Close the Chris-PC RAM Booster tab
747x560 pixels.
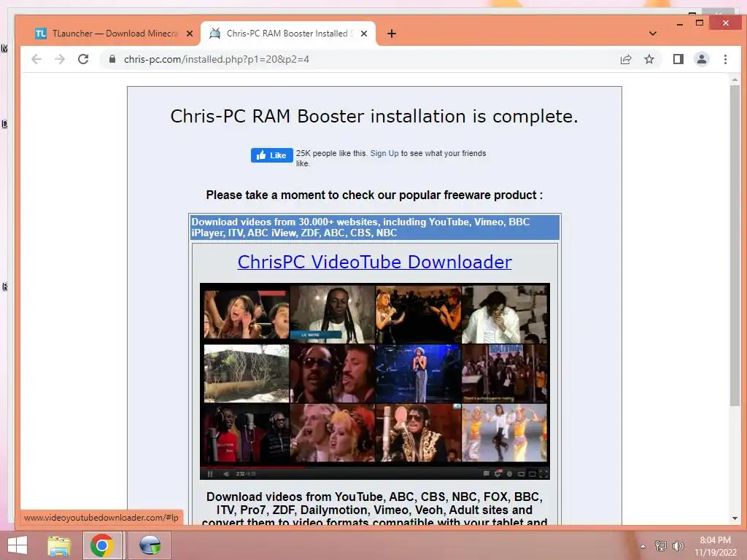click(364, 34)
